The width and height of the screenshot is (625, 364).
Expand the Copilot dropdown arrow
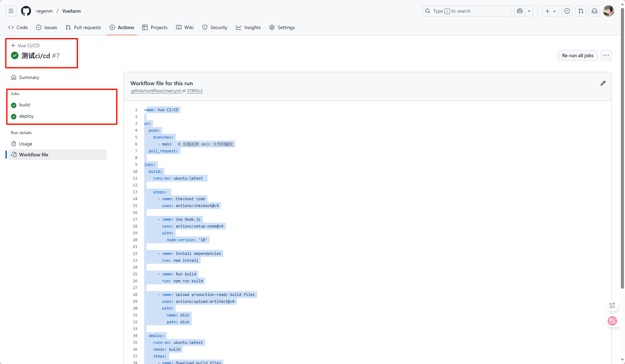tap(528, 11)
